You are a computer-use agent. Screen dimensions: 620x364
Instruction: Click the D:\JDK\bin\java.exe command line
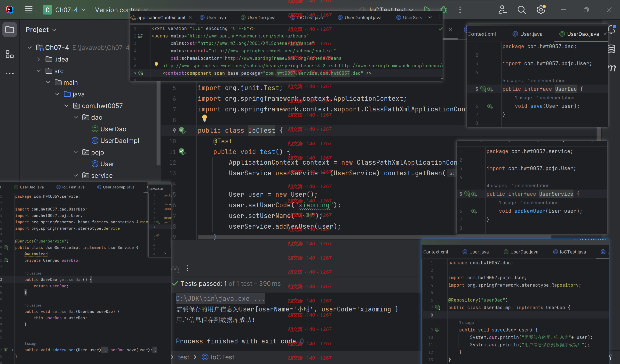[220, 298]
